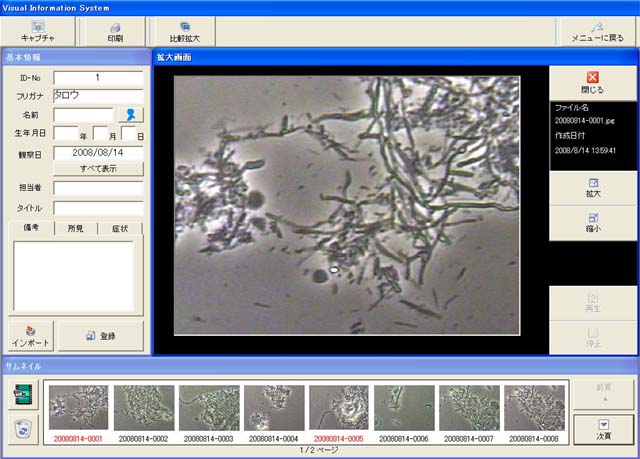Click the すべて表示 show all button
Image resolution: width=640 pixels, height=459 pixels.
pyautogui.click(x=98, y=169)
